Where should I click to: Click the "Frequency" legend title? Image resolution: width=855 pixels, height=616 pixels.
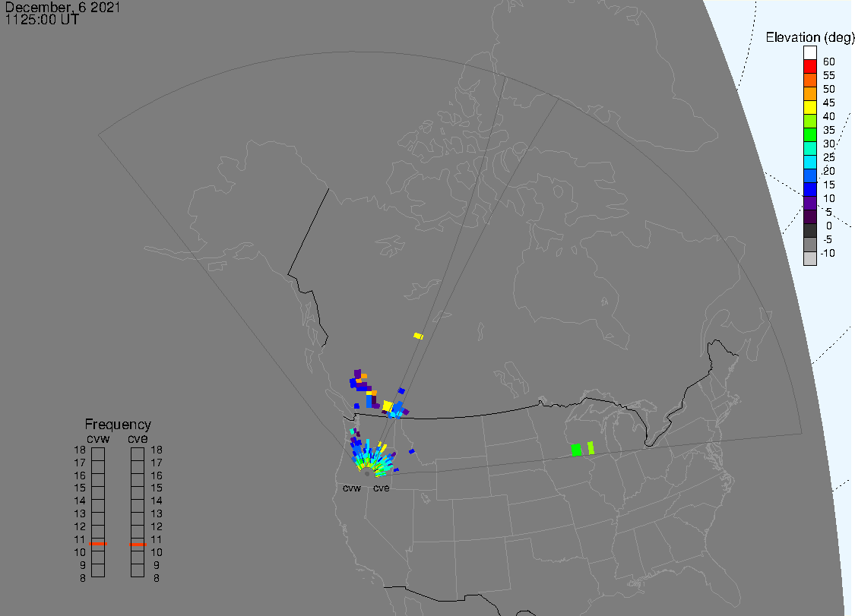tap(118, 424)
